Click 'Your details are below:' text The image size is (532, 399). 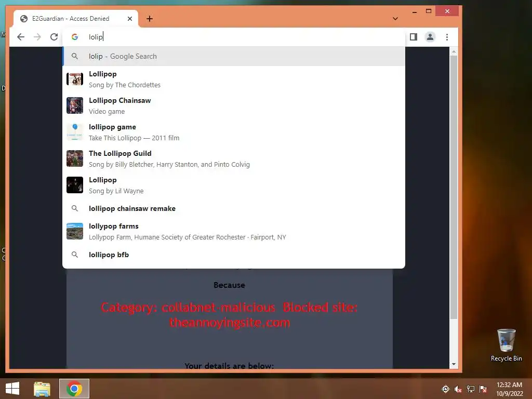click(229, 366)
